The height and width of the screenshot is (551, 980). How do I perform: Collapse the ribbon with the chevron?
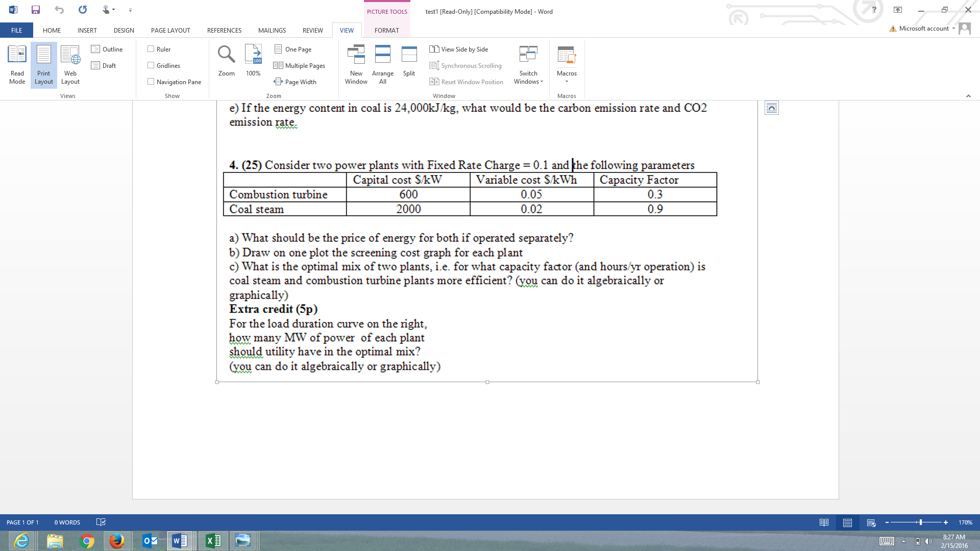(x=968, y=96)
